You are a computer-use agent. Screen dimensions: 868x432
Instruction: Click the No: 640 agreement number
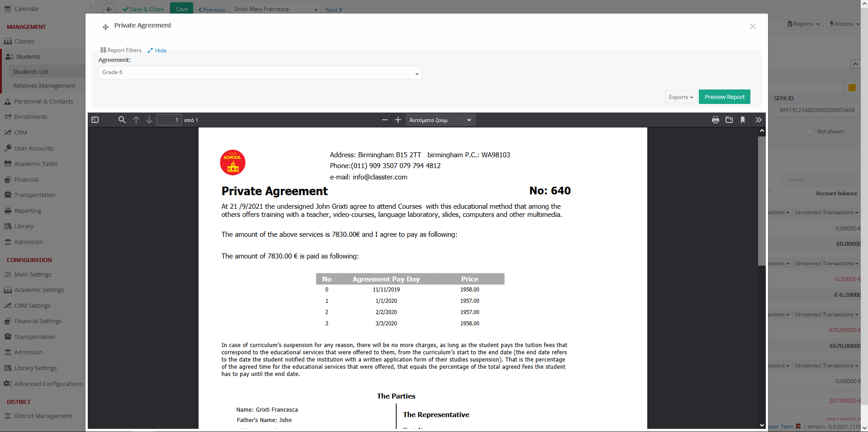pos(550,191)
